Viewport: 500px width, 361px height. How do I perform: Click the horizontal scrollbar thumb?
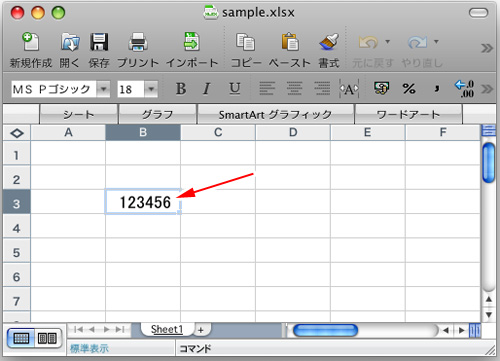click(x=325, y=330)
